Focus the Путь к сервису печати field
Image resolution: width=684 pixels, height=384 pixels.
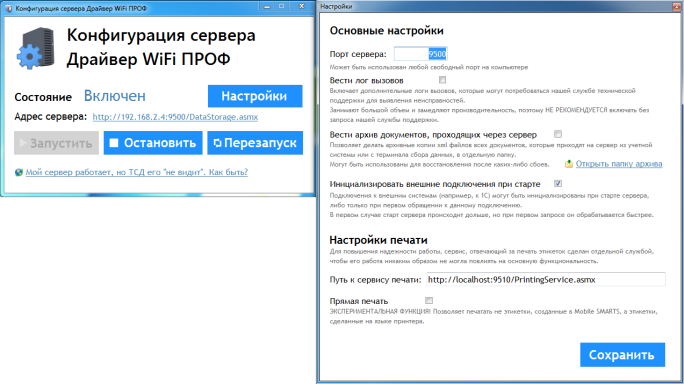[x=546, y=280]
